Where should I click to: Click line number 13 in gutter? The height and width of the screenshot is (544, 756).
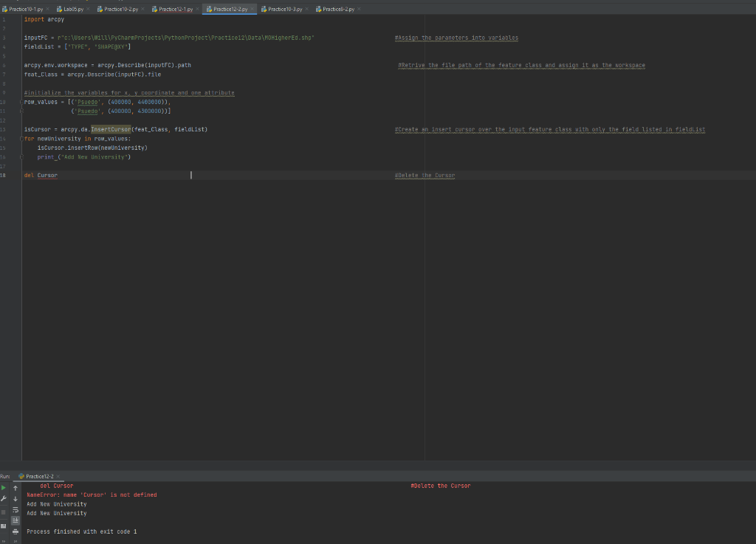[x=3, y=130]
